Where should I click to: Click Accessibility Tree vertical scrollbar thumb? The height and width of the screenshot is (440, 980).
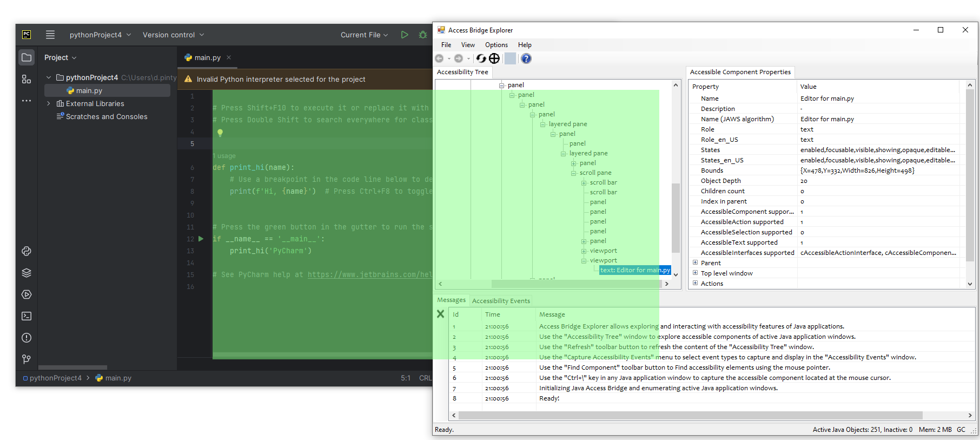676,218
